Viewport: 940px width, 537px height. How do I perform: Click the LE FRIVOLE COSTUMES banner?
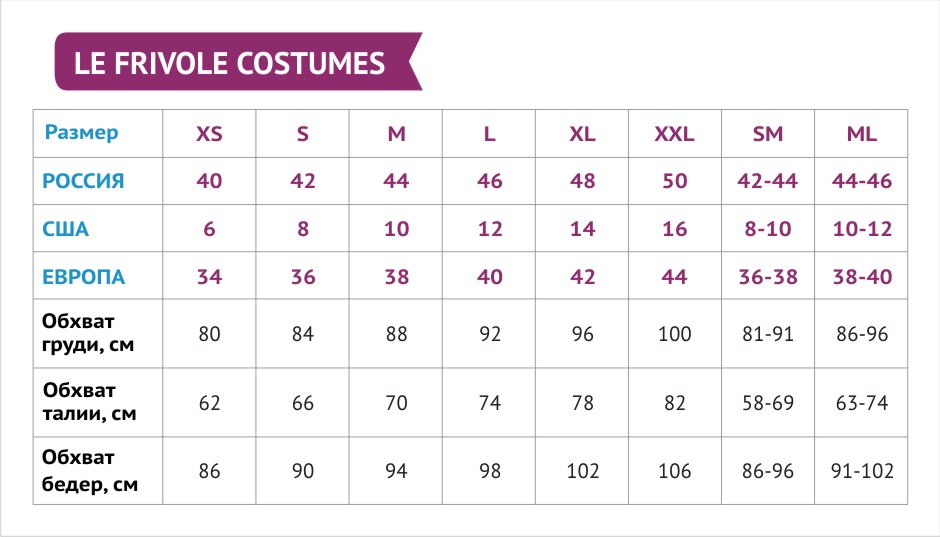(230, 63)
